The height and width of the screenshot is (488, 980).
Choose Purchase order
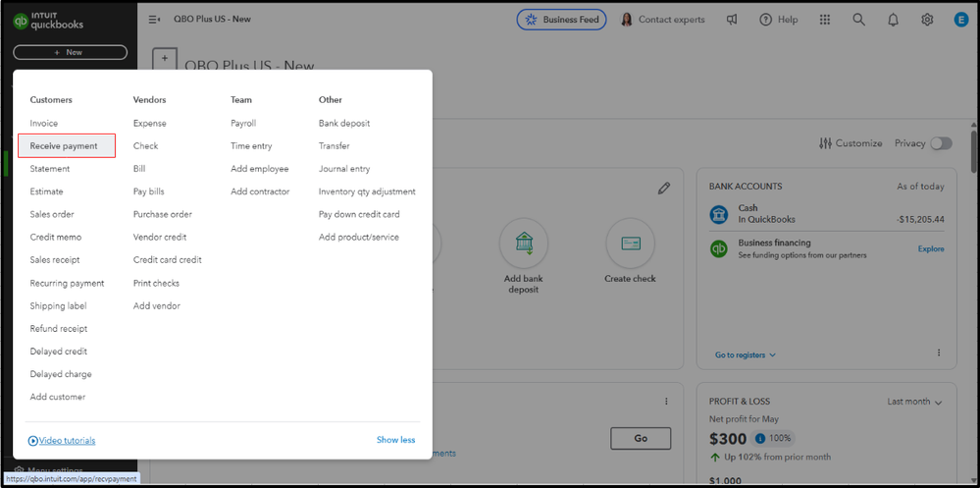163,214
